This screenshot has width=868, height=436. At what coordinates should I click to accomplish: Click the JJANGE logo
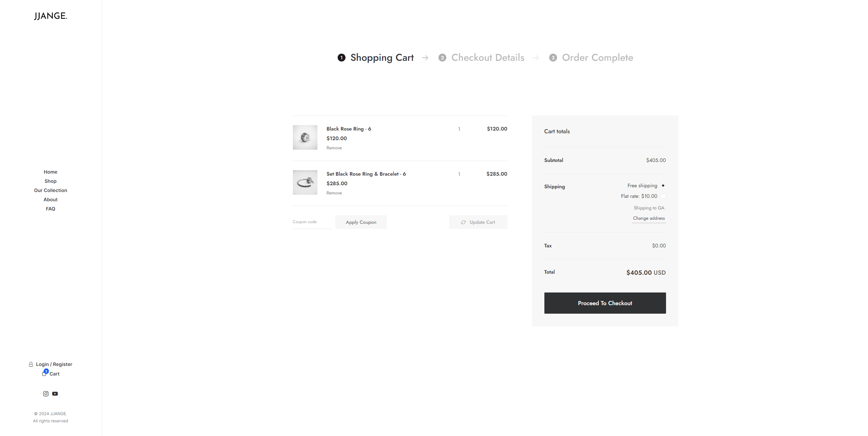coord(51,16)
